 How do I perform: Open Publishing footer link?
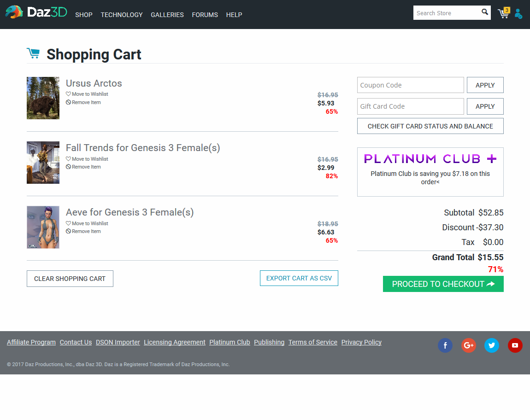tap(269, 342)
